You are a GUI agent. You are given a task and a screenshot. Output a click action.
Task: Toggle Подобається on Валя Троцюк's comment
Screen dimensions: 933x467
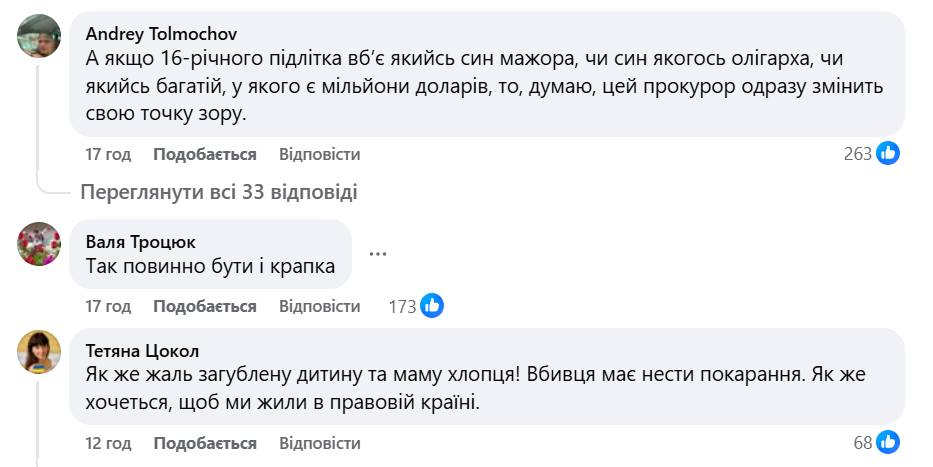click(x=205, y=307)
